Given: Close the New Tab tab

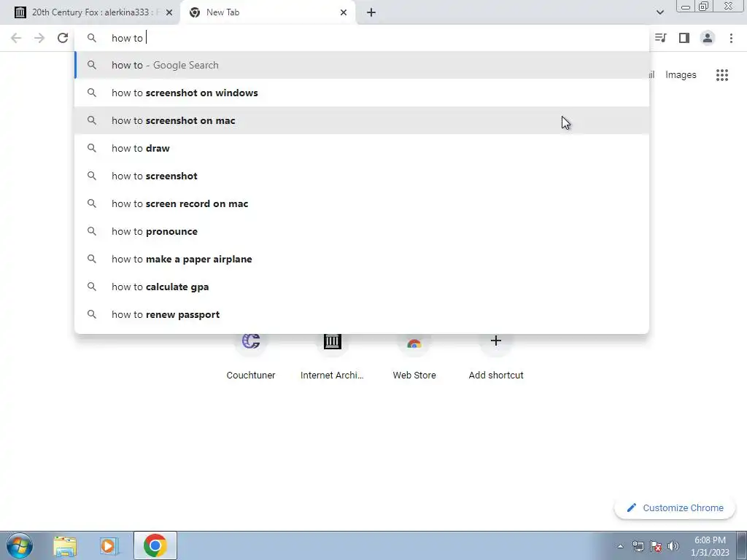Looking at the screenshot, I should (x=344, y=12).
